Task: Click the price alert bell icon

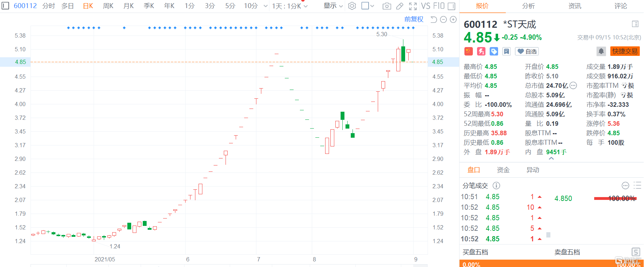Action: [x=601, y=51]
